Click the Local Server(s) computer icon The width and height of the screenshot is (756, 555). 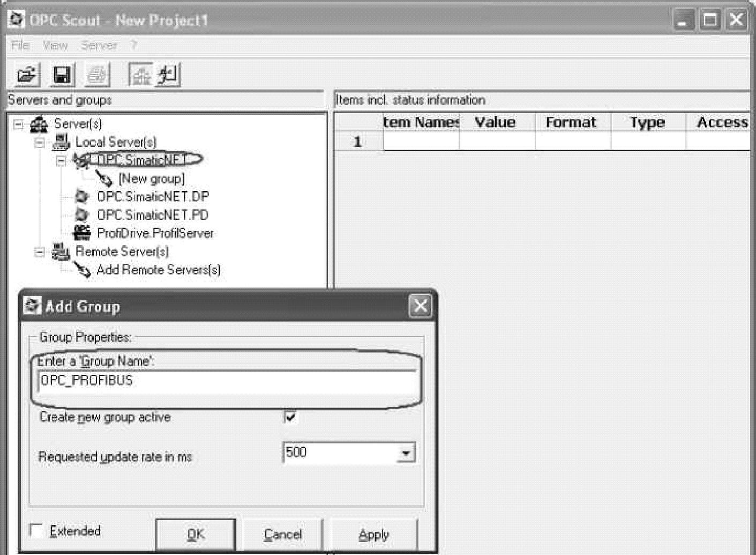[x=61, y=142]
